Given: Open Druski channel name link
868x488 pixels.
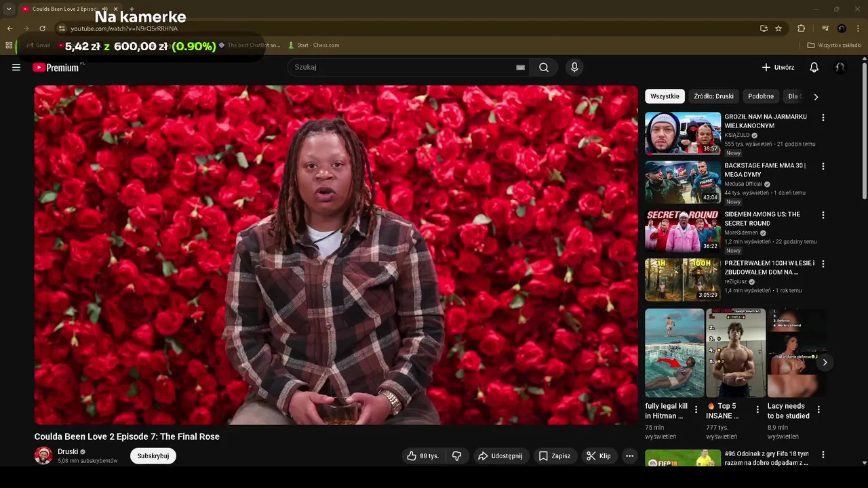Looking at the screenshot, I should 68,451.
